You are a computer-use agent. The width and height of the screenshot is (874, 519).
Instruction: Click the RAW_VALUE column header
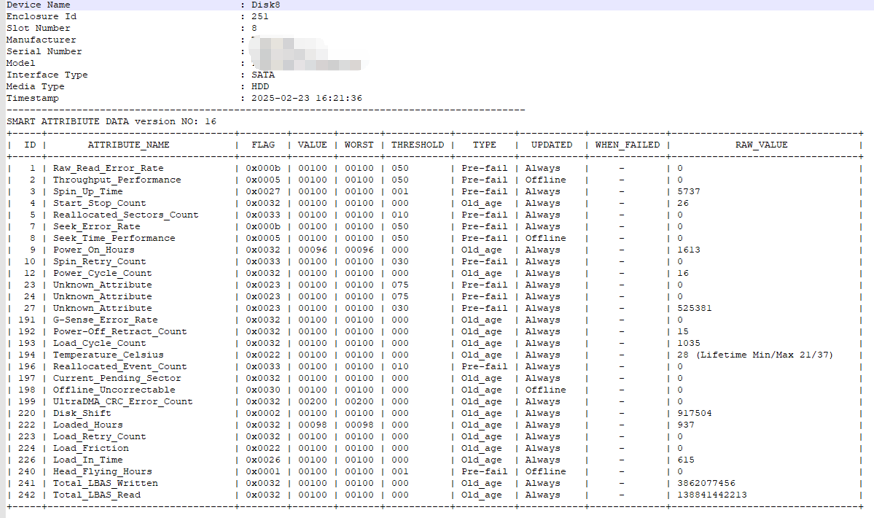coord(760,145)
